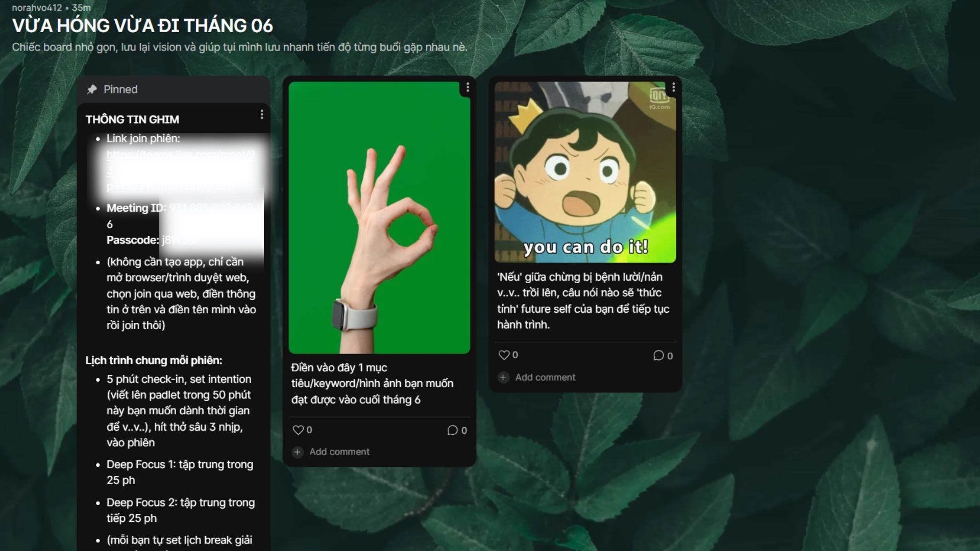Click the 'Deep Focus 2' bullet
Viewport: 980px width, 551px height.
click(x=180, y=510)
